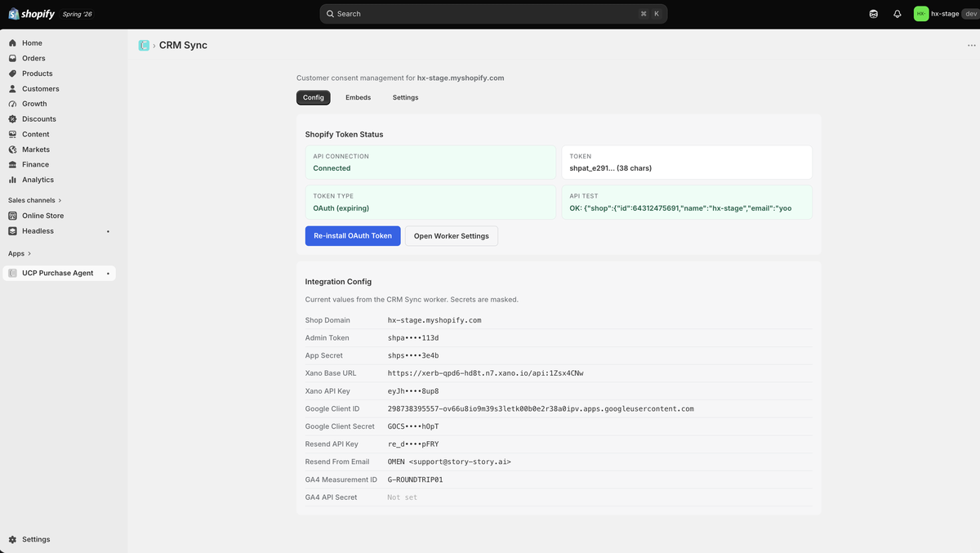Click the Finance bank icon

pos(12,164)
